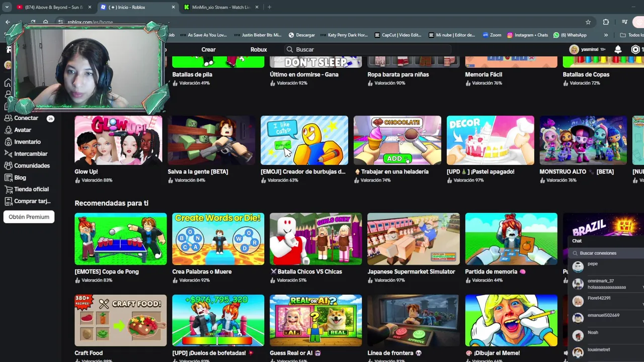644x362 pixels.
Task: Open Noah's avatar in chat list
Action: click(x=578, y=335)
